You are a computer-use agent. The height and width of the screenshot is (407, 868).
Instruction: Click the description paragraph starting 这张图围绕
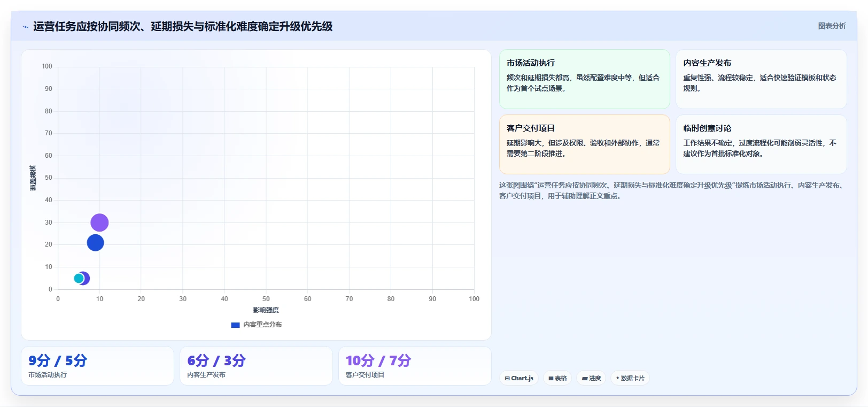tap(672, 190)
